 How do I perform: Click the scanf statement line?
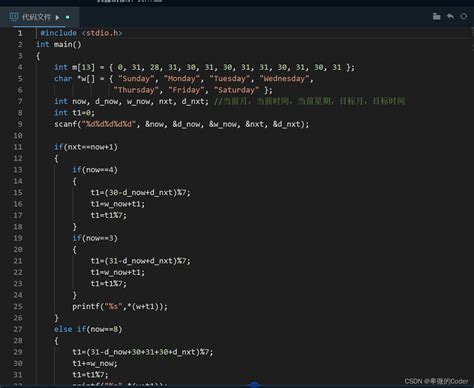[x=181, y=124]
